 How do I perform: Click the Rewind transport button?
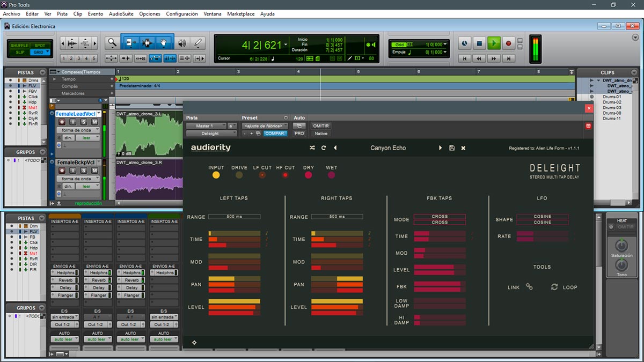click(x=480, y=58)
